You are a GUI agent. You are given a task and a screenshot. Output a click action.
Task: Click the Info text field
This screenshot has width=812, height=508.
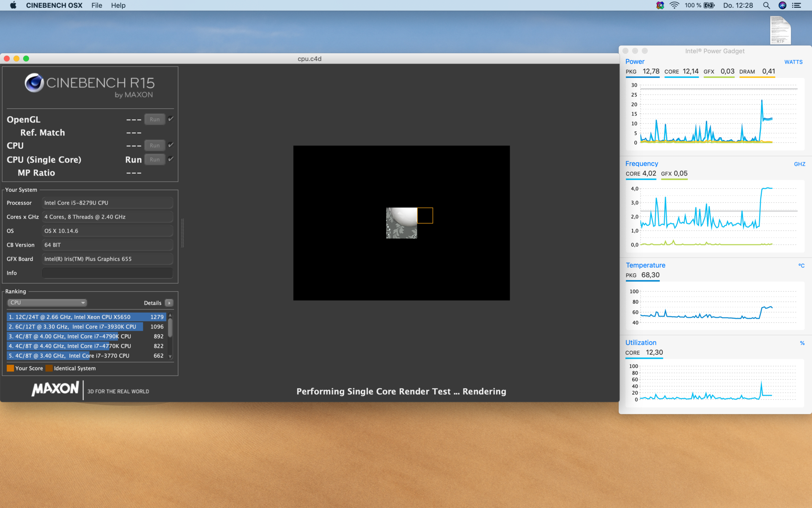[x=107, y=273]
